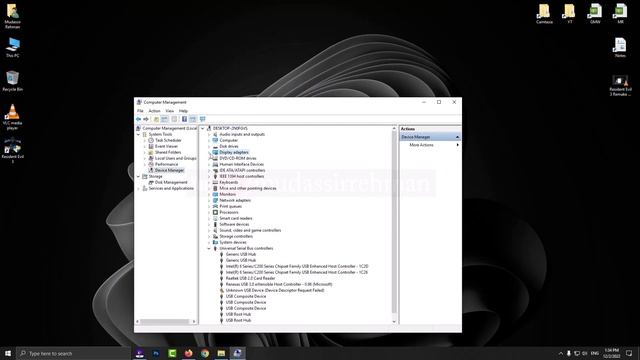The width and height of the screenshot is (640, 360).
Task: Open Chrome from the taskbar
Action: click(205, 353)
